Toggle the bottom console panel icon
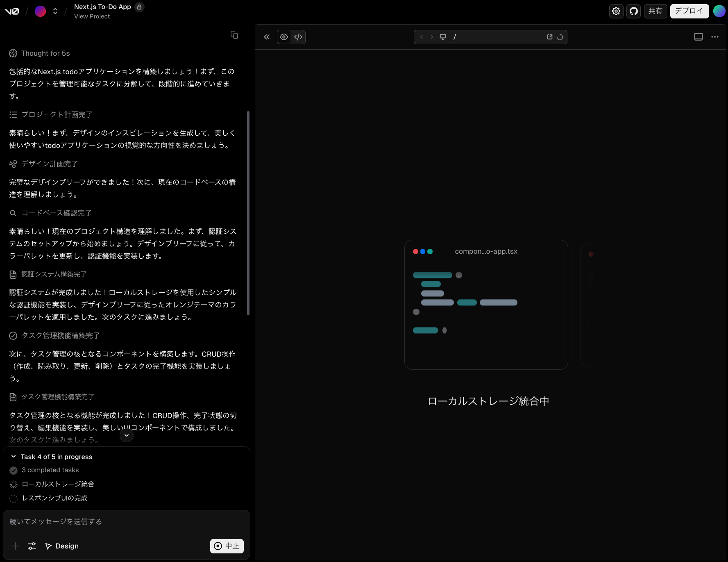 699,37
